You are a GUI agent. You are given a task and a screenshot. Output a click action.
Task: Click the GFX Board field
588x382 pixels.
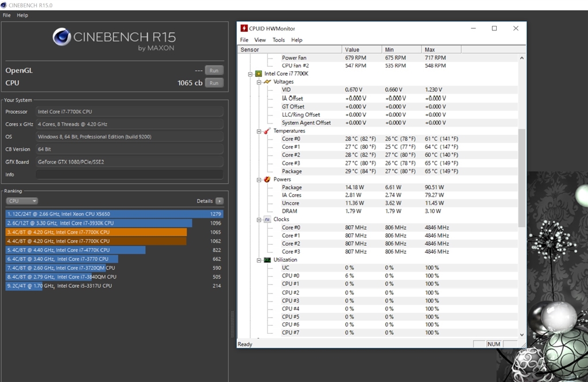(130, 162)
